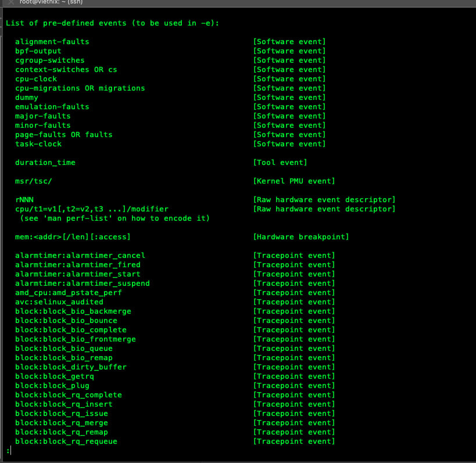
Task: Click '[Software event]' beside dummy
Action: [289, 98]
